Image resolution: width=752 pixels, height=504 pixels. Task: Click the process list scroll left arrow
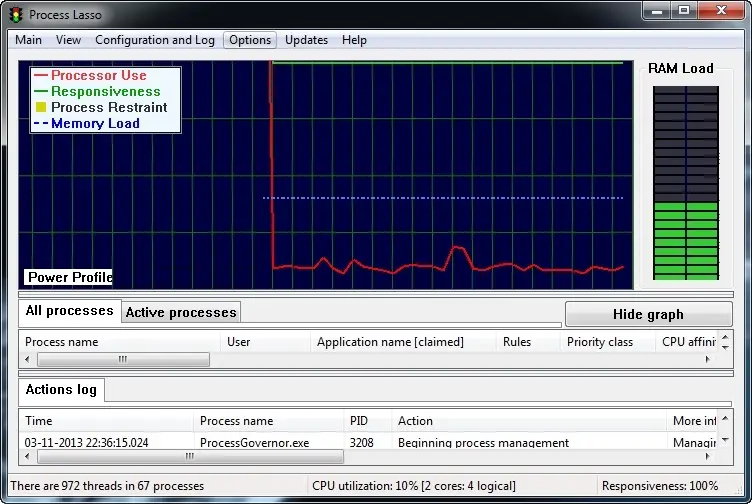pos(27,359)
